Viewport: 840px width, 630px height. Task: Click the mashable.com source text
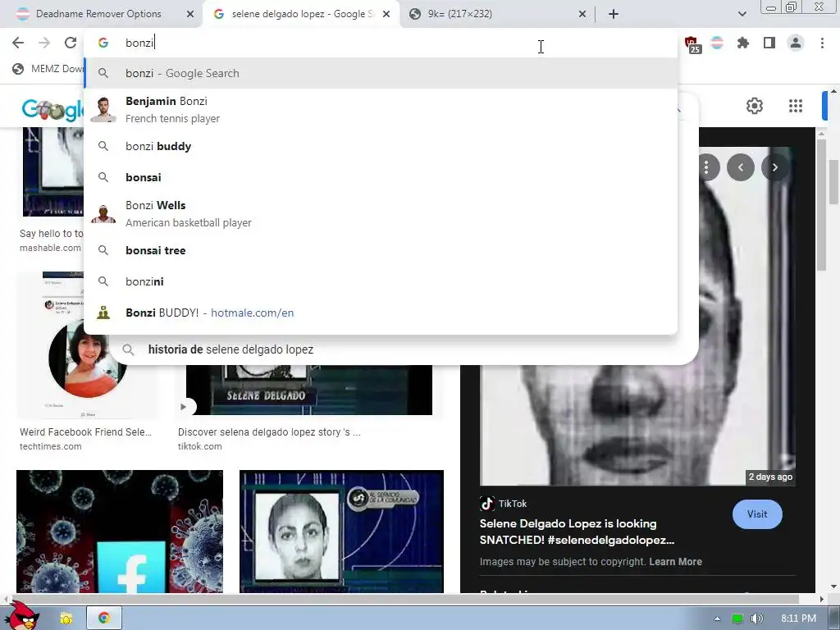click(x=50, y=248)
